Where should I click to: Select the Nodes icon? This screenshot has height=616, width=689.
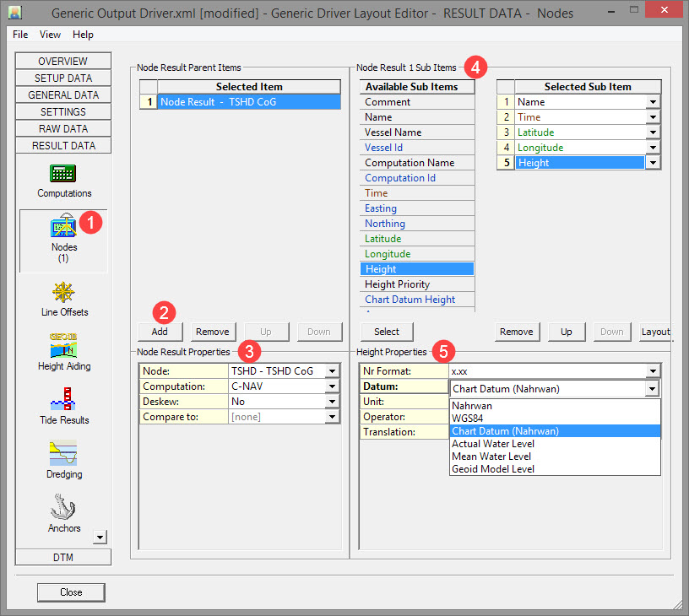64,229
